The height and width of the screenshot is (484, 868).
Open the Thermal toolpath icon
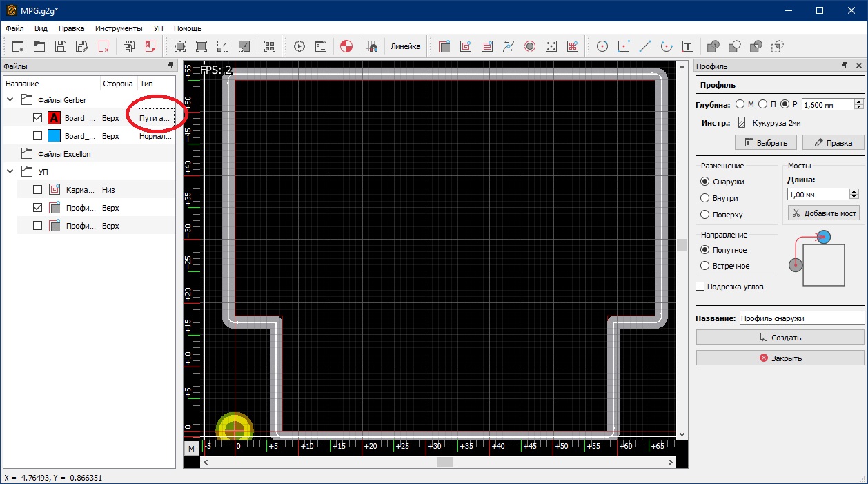point(530,46)
